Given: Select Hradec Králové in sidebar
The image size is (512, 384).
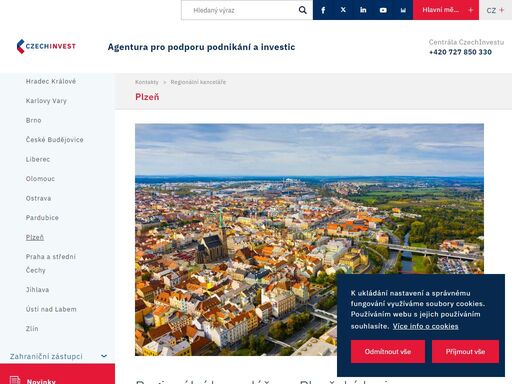Looking at the screenshot, I should pos(51,81).
